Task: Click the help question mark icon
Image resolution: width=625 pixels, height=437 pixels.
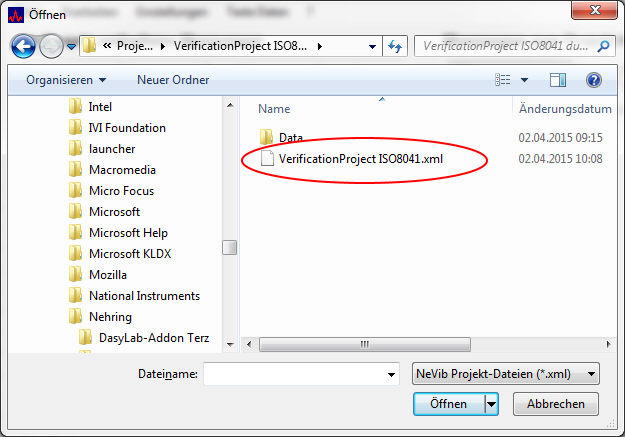Action: point(593,79)
